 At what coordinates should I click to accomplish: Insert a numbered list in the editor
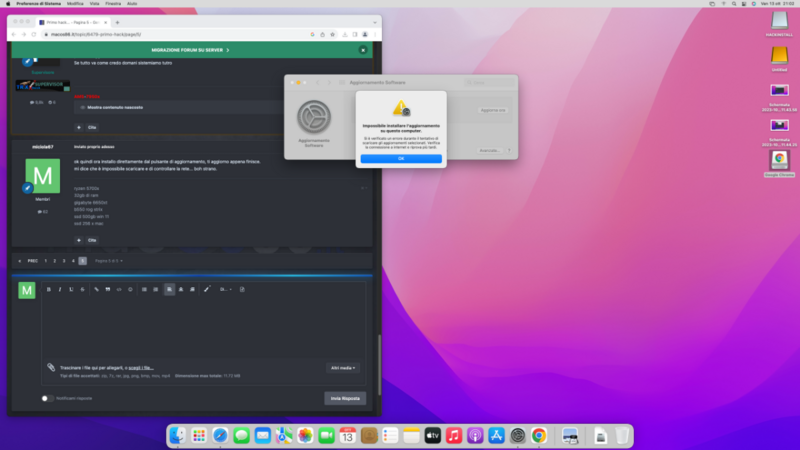(x=156, y=289)
